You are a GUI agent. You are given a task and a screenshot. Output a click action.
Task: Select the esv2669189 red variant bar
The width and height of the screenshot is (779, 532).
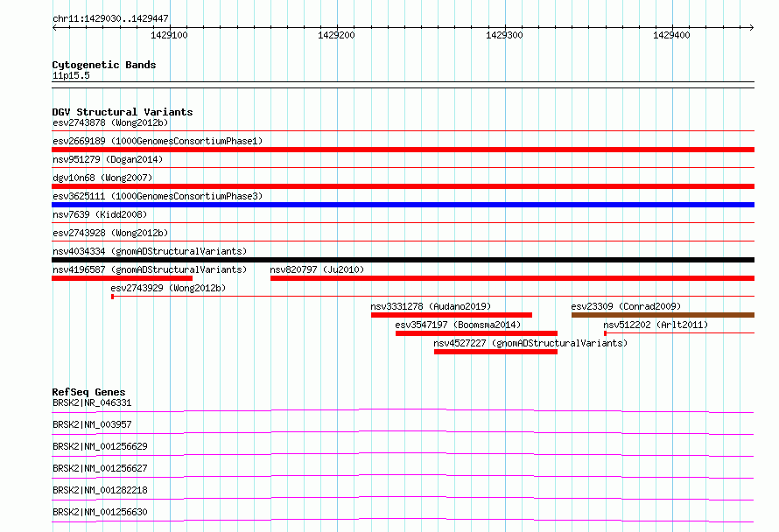403,150
